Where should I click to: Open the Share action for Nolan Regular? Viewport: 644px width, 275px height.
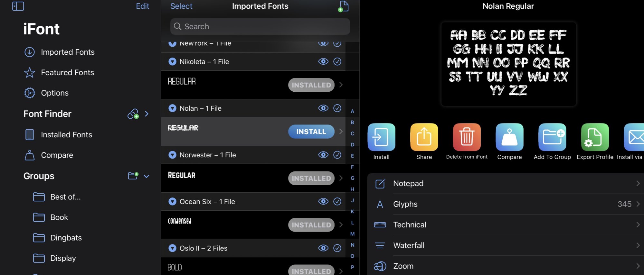click(x=424, y=137)
